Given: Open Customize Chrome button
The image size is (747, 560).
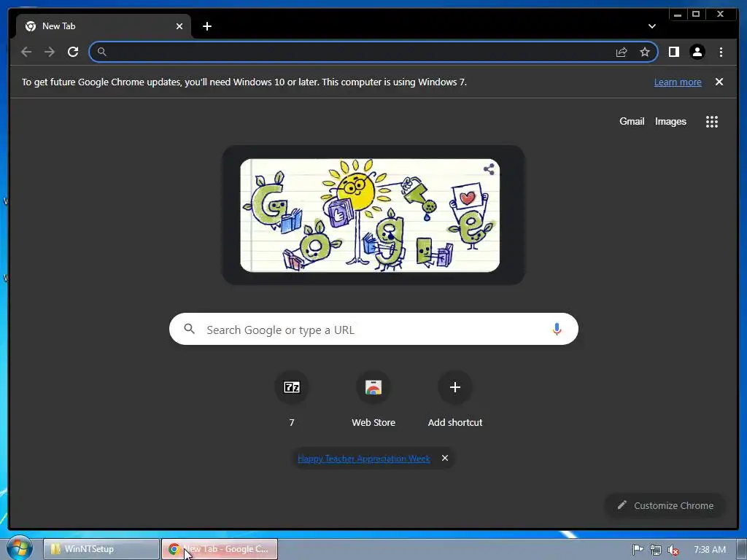Looking at the screenshot, I should pos(665,505).
